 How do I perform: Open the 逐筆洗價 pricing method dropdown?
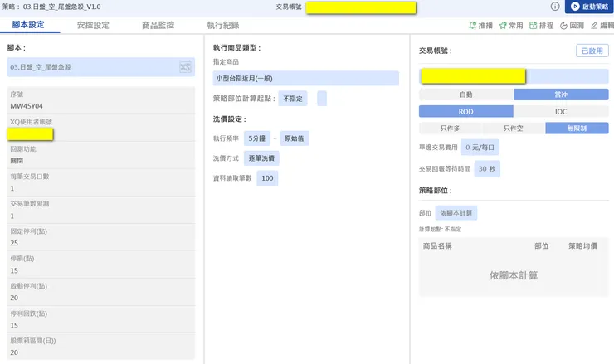click(x=261, y=158)
